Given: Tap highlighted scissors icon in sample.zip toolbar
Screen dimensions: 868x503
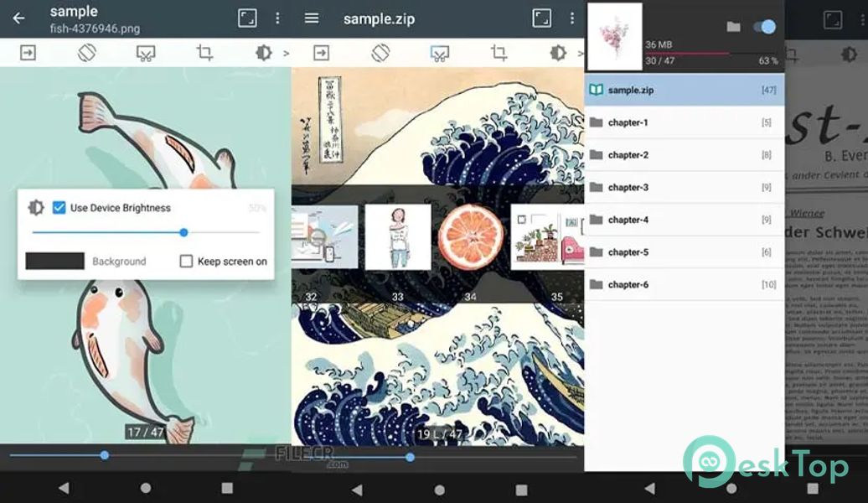Looking at the screenshot, I should point(440,53).
